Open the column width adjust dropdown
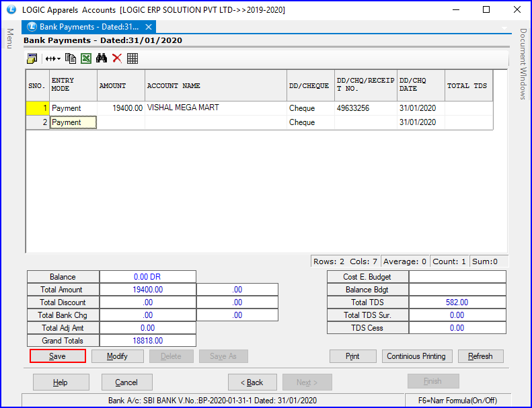Screen dimensions: 532x408 [53, 58]
